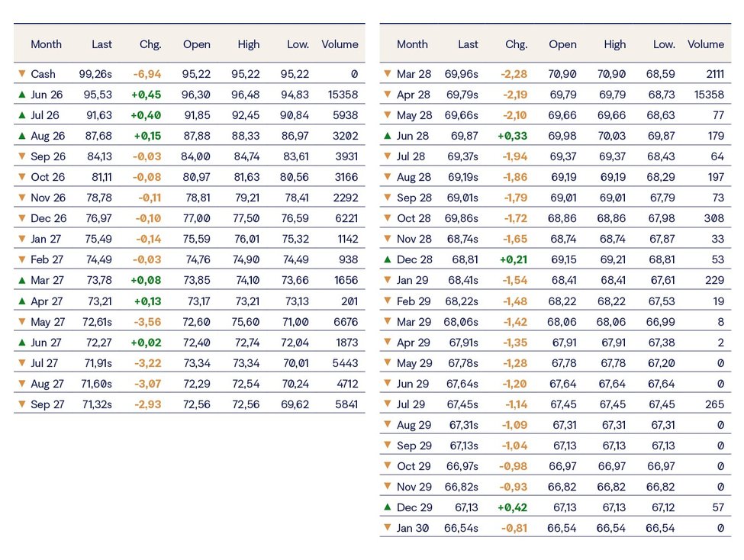Select the Oct 28 contract month

pos(414,218)
